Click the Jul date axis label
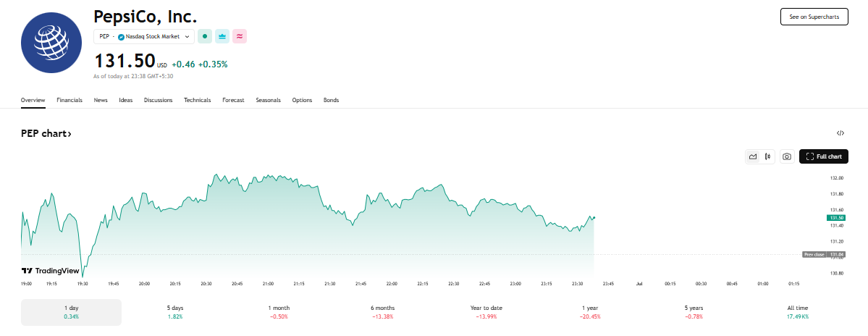Image resolution: width=868 pixels, height=336 pixels. (639, 283)
